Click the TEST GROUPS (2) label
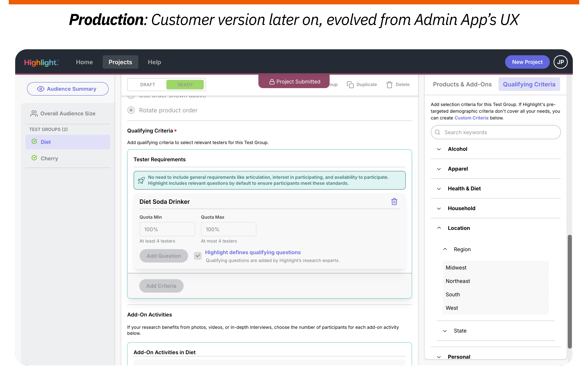The height and width of the screenshot is (384, 588). point(48,129)
